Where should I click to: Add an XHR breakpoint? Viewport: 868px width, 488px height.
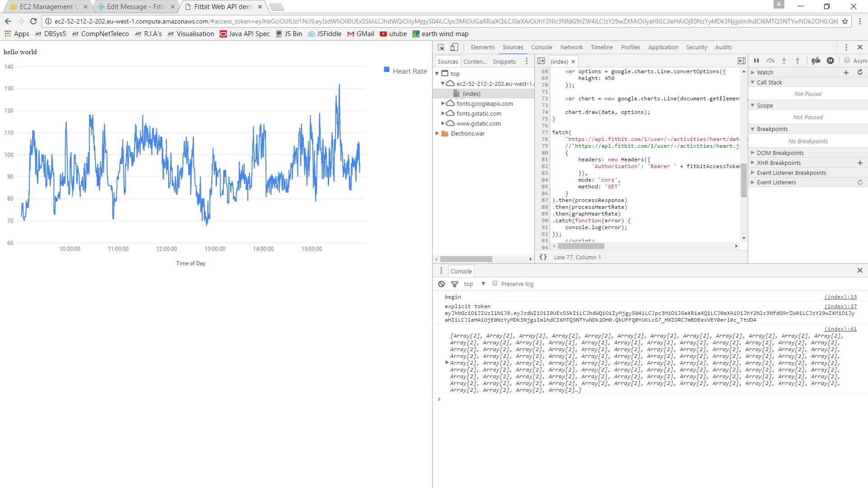(860, 163)
